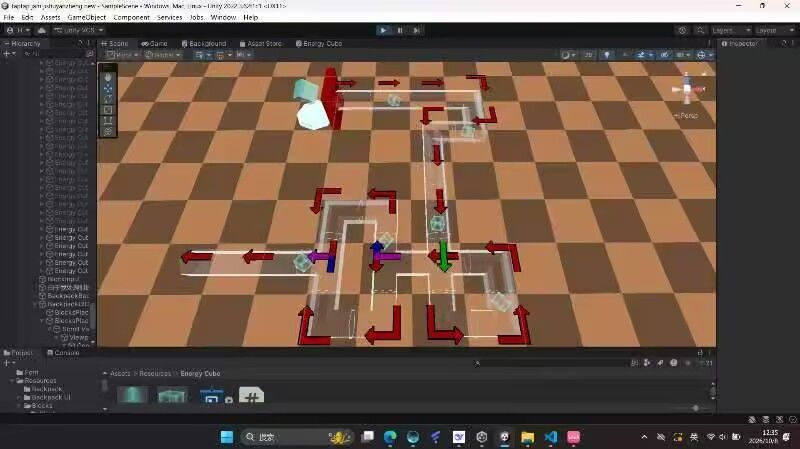Click the scene orientation gizmo
The width and height of the screenshot is (800, 449).
click(x=687, y=90)
